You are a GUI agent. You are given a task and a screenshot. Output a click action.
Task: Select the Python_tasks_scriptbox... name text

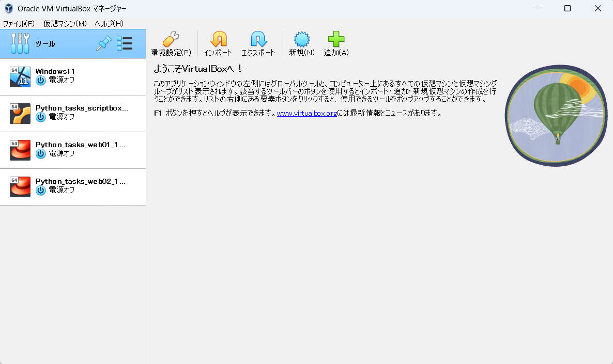(x=82, y=108)
